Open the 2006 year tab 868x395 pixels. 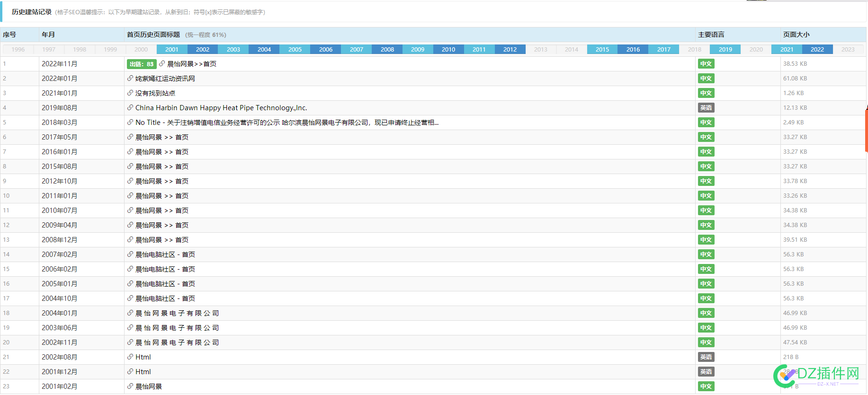[326, 49]
